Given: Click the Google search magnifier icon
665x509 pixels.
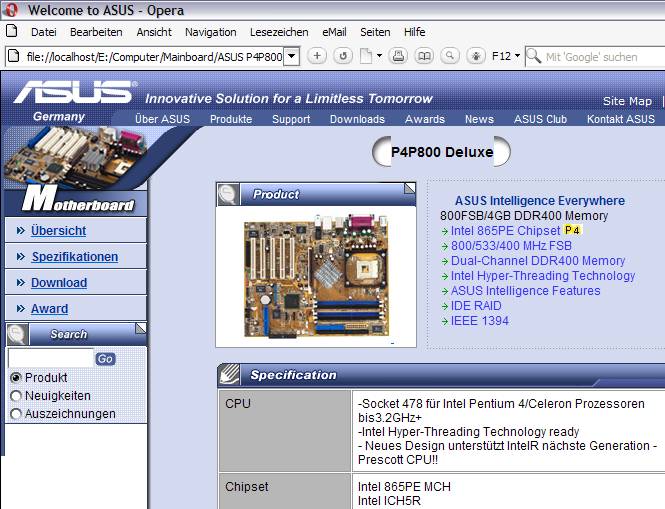Looking at the screenshot, I should click(x=534, y=56).
